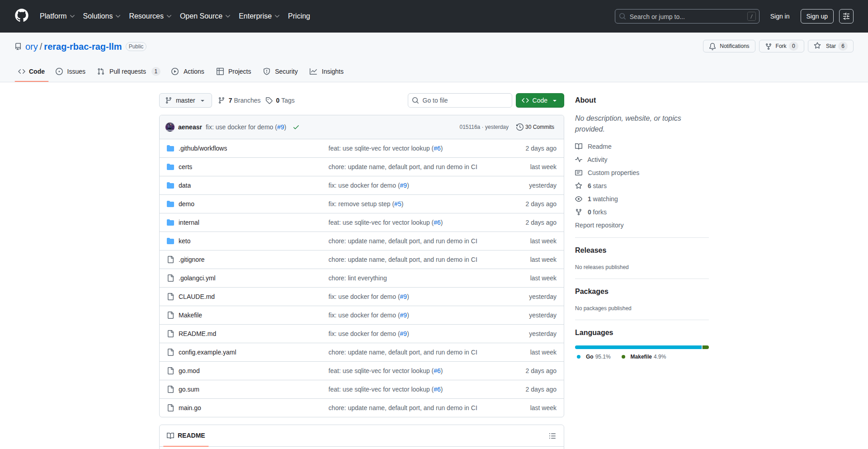Viewport: 868px width, 449px height.
Task: Open the README outline list icon
Action: click(x=552, y=436)
